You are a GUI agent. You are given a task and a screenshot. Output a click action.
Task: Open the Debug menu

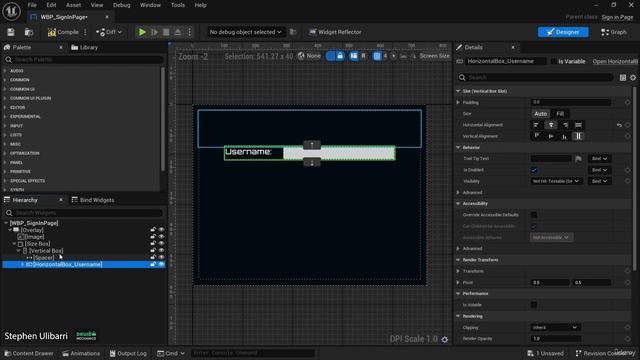121,5
